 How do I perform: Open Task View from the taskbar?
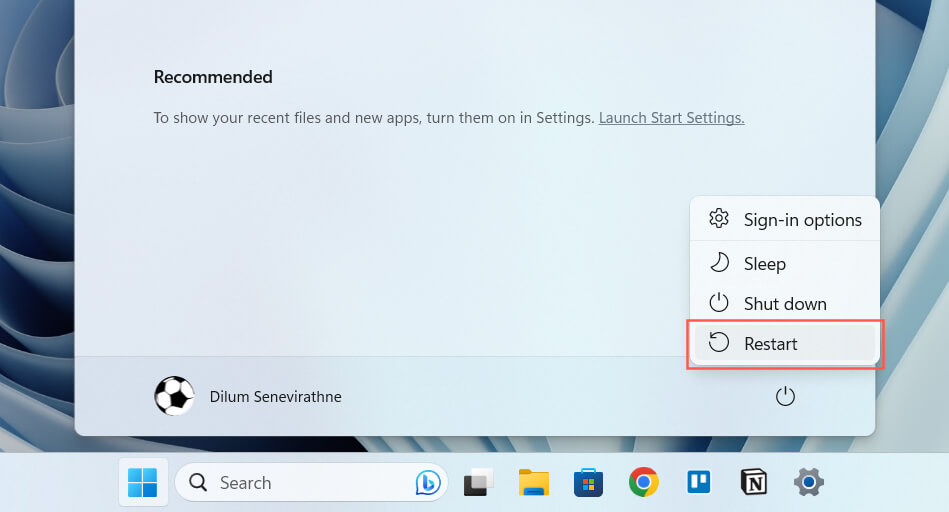click(x=480, y=483)
